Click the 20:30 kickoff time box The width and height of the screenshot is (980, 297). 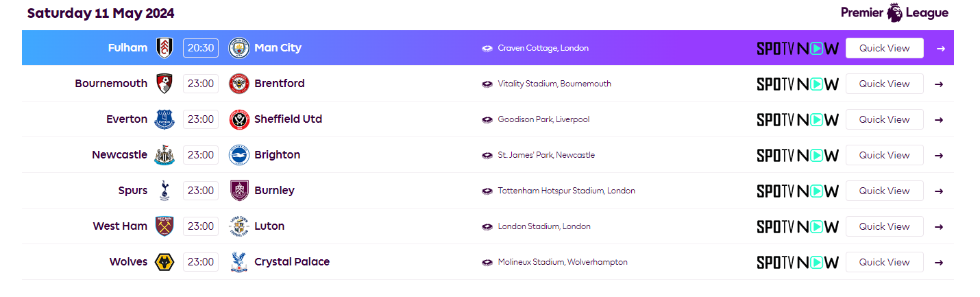(201, 48)
